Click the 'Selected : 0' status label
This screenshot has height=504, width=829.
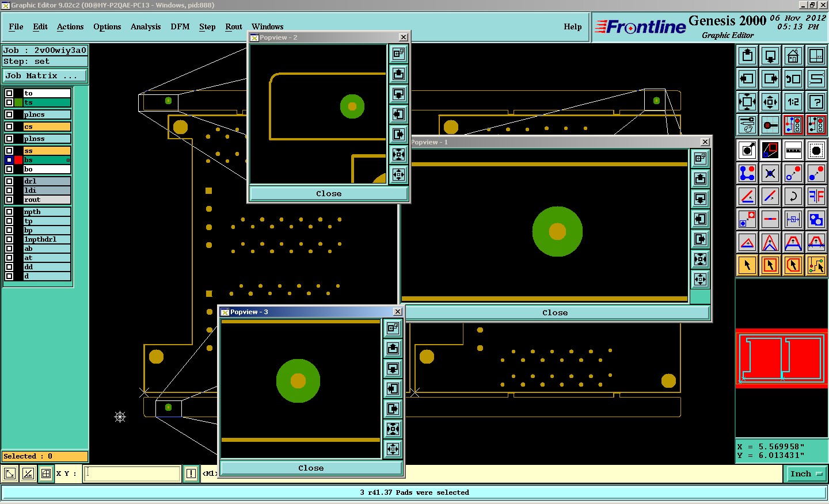45,456
